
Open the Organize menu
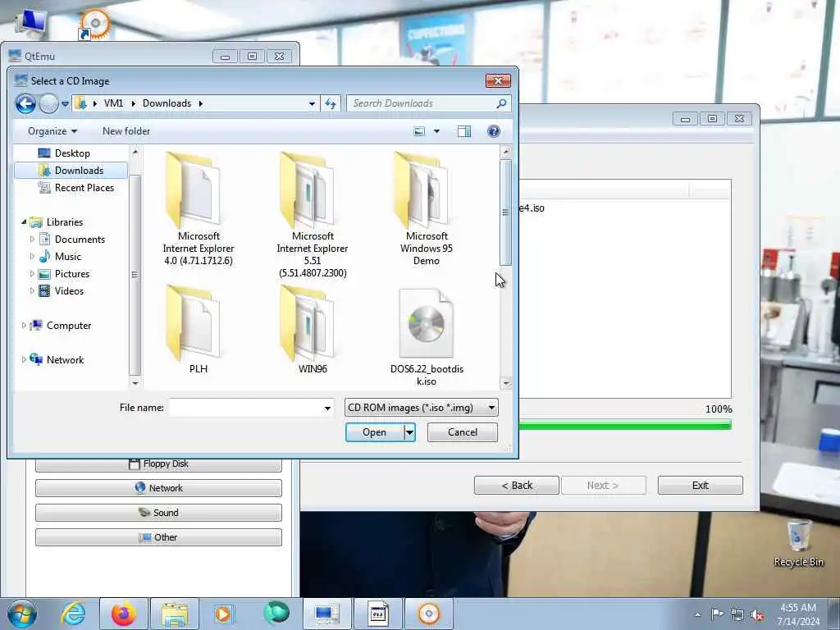coord(52,131)
